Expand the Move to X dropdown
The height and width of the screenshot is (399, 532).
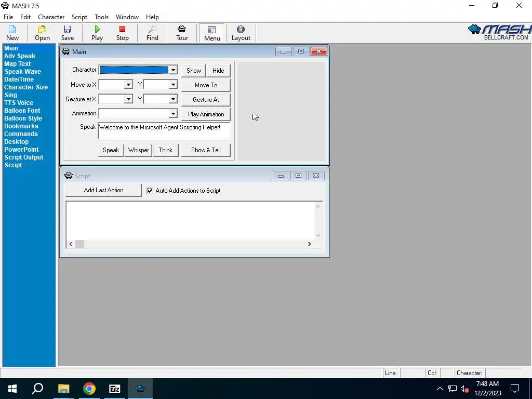coord(128,85)
